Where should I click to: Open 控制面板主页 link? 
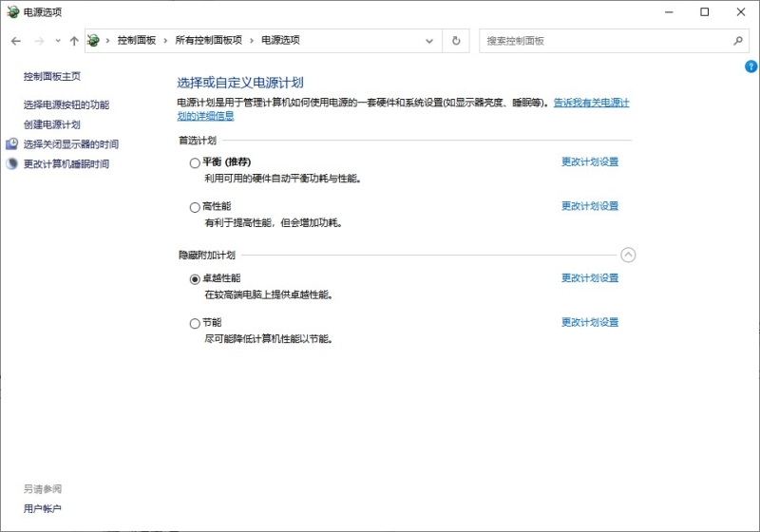pos(52,76)
